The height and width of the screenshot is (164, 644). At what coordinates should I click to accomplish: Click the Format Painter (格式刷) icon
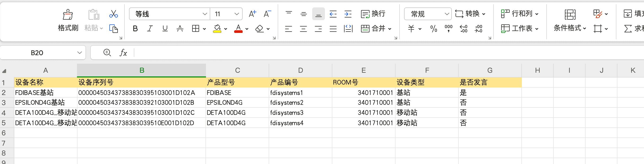[68, 15]
